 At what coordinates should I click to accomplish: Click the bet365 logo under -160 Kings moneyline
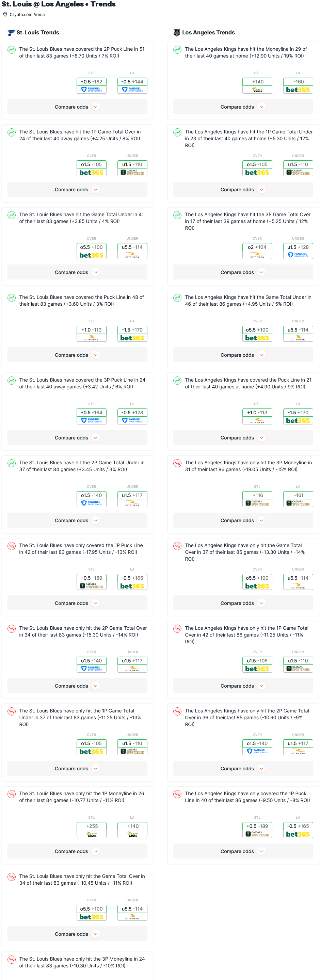click(x=298, y=90)
